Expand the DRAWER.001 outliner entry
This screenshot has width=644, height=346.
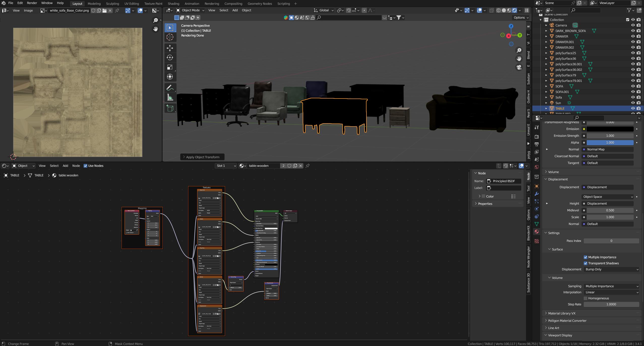point(546,42)
